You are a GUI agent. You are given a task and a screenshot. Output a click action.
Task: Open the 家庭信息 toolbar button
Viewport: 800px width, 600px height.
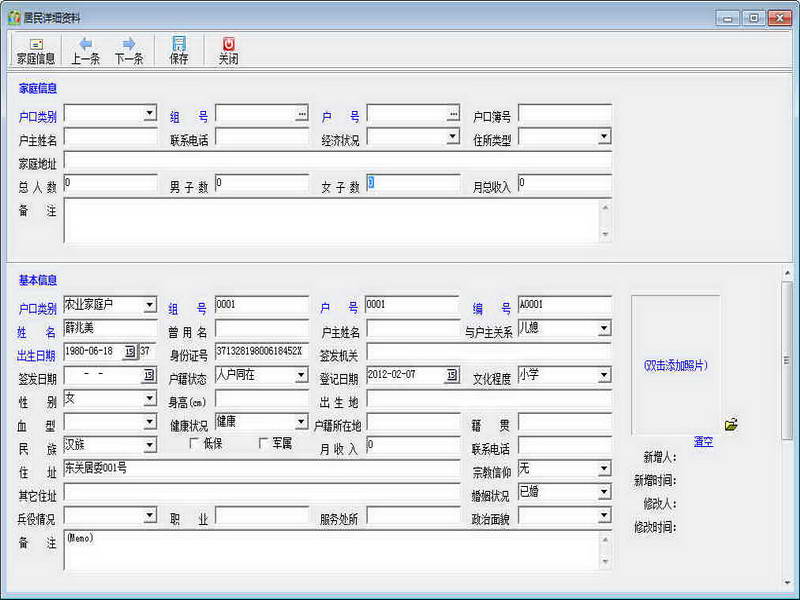point(35,51)
